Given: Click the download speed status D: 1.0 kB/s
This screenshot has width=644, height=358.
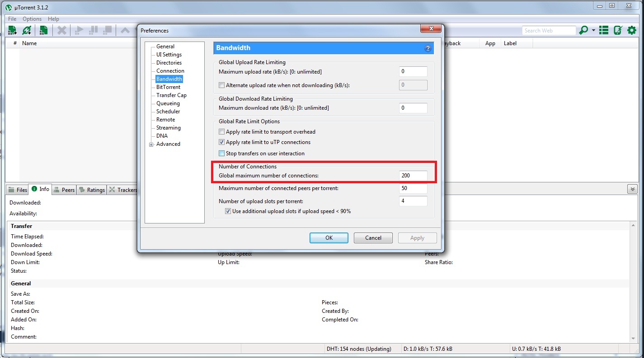Looking at the screenshot, I should pyautogui.click(x=427, y=349).
